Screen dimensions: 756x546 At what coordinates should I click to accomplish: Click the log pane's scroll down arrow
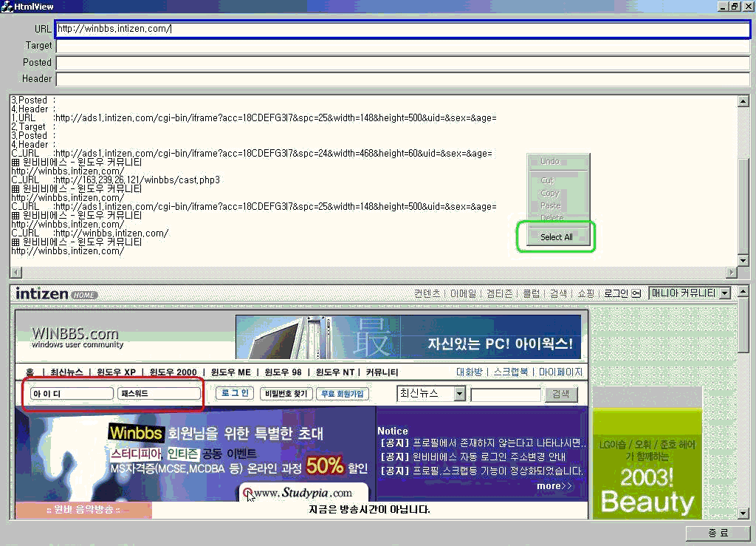pos(743,261)
